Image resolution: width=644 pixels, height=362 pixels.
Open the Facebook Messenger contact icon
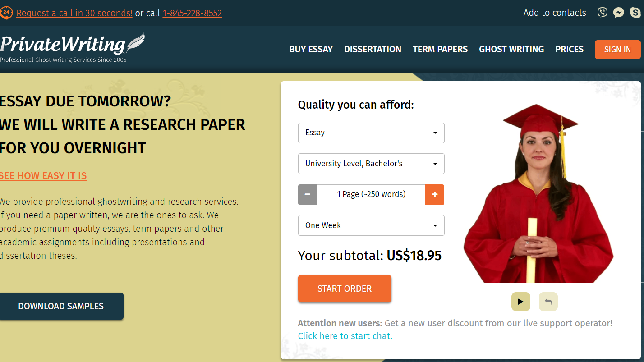tap(619, 13)
